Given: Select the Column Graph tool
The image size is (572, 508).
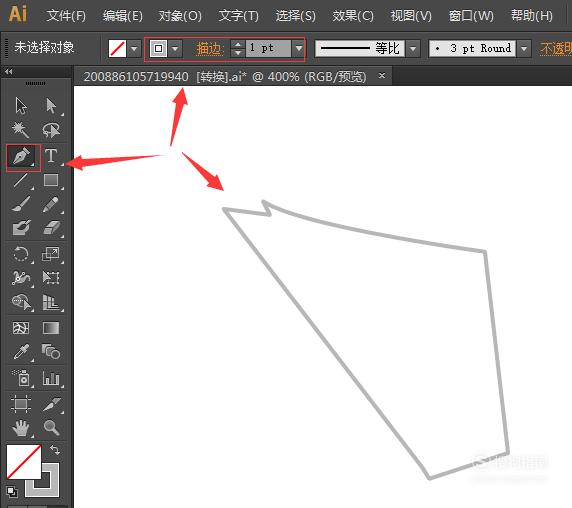Looking at the screenshot, I should click(x=51, y=378).
